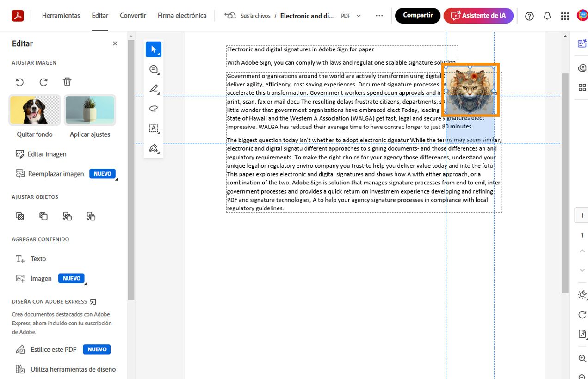
Task: Switch to the Herramientas tab
Action: point(61,15)
